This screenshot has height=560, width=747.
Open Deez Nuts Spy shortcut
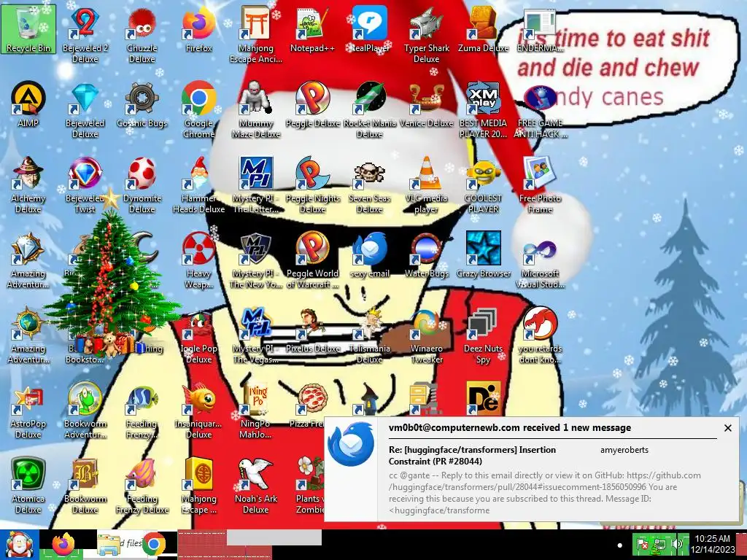(483, 336)
